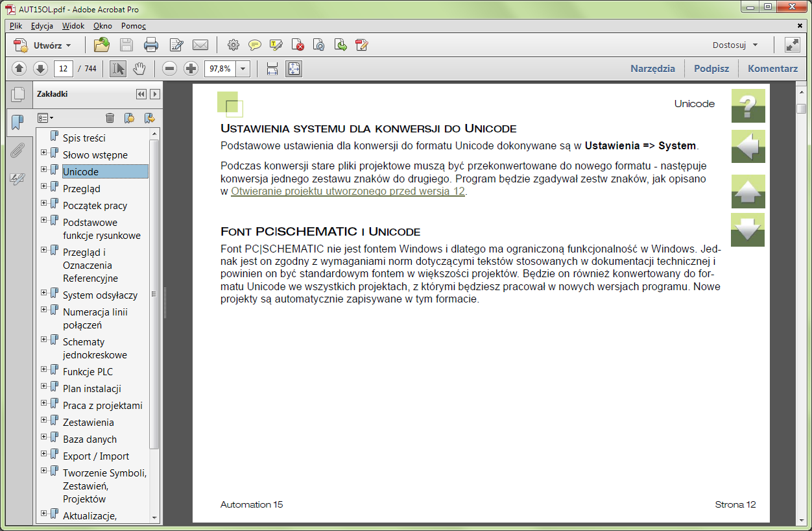Open the Pomoc menu
Image resolution: width=812 pixels, height=531 pixels.
[134, 26]
